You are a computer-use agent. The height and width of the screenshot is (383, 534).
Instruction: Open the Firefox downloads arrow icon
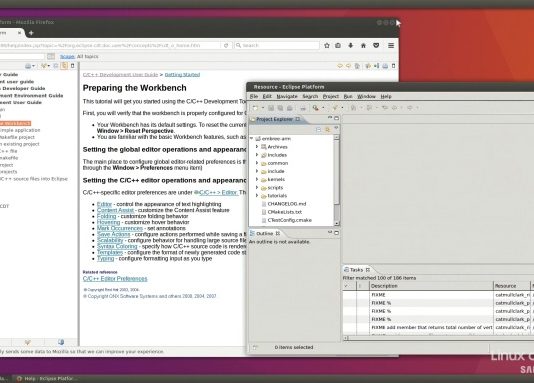pyautogui.click(x=350, y=45)
